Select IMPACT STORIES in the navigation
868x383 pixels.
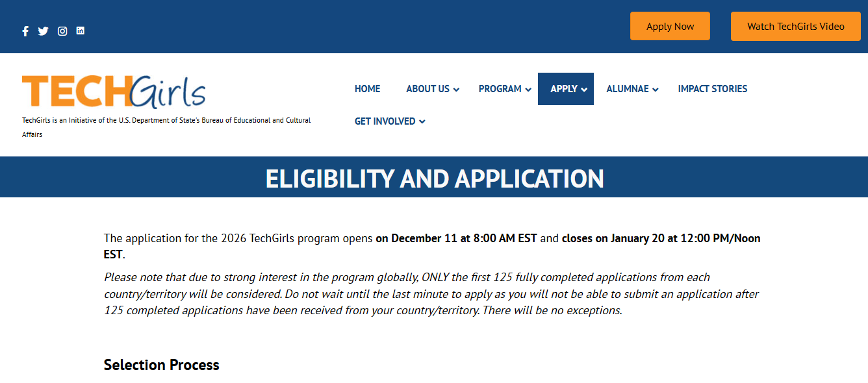click(712, 89)
